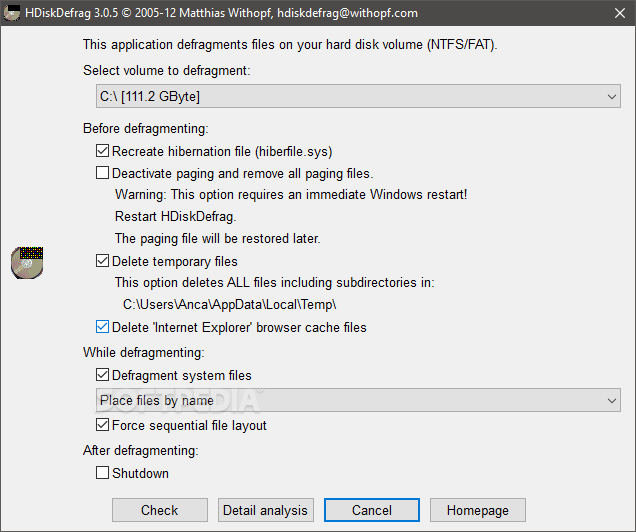Click the Windows restart warning text
636x532 pixels.
(x=291, y=195)
